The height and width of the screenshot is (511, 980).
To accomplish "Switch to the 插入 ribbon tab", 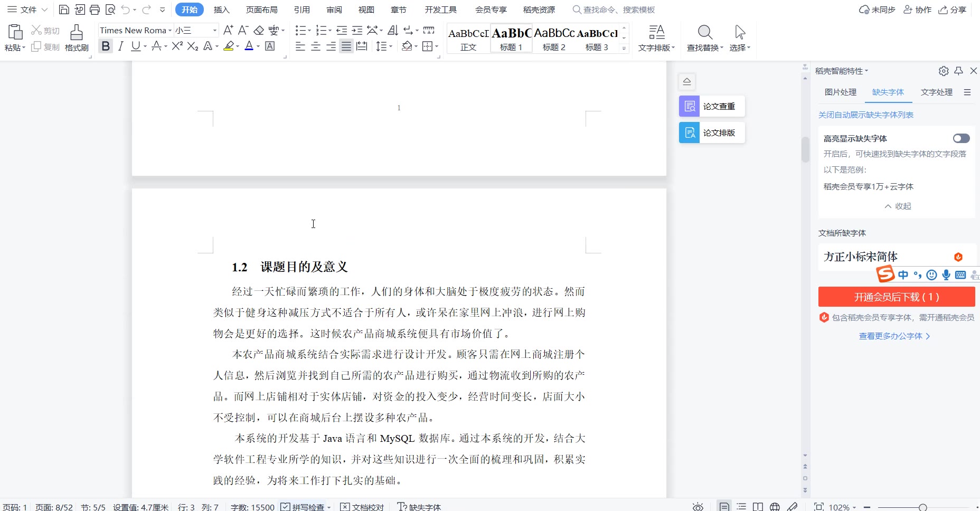I will click(x=221, y=10).
